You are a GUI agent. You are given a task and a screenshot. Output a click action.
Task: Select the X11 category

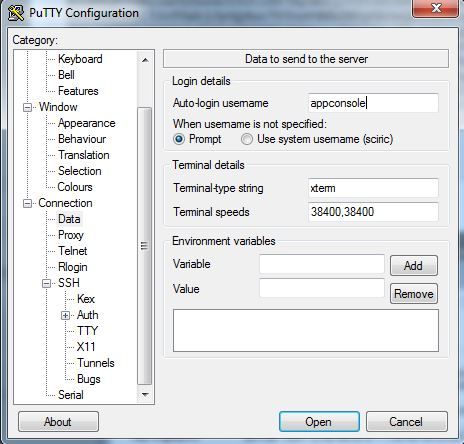pyautogui.click(x=86, y=347)
